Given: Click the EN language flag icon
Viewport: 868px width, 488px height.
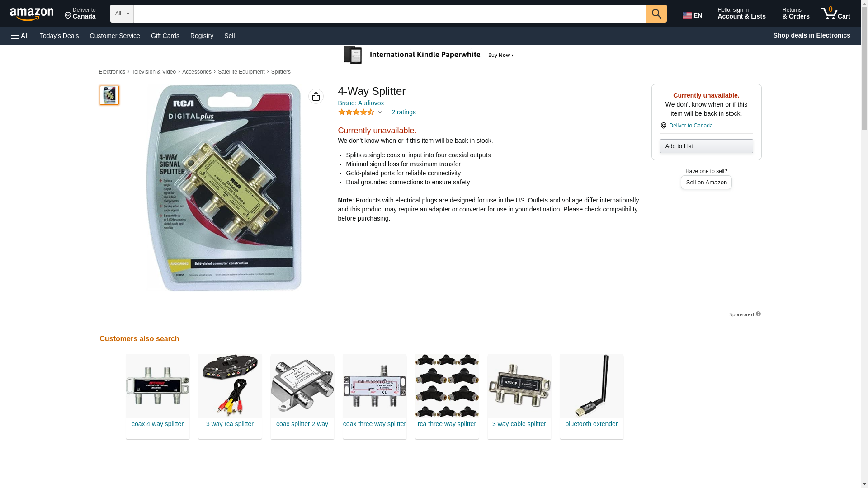Looking at the screenshot, I should (687, 15).
